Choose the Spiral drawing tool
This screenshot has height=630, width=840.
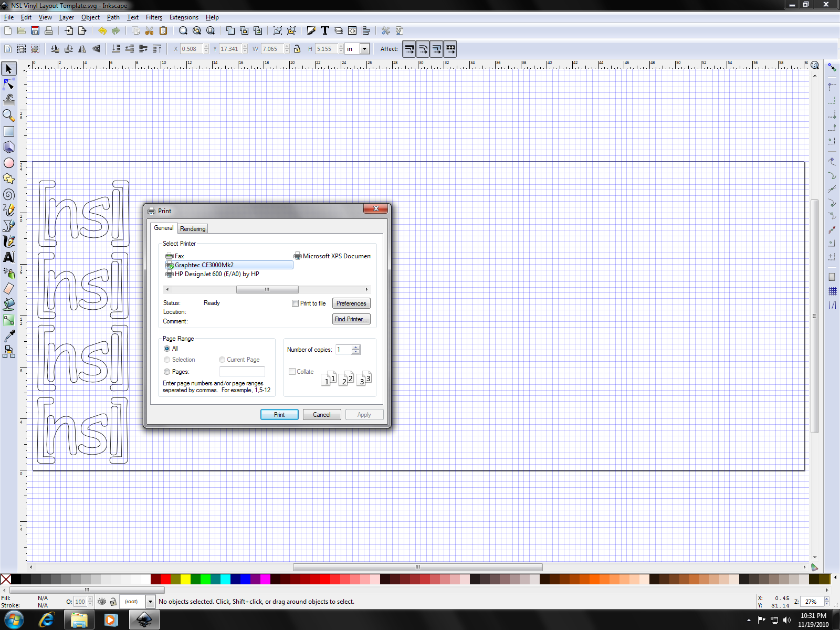coord(8,195)
